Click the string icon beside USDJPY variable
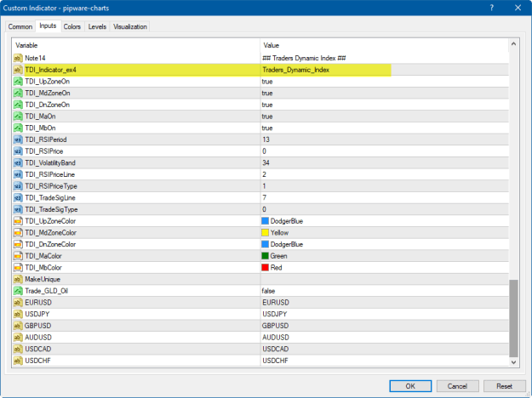Screen dimensions: 532x398 18,315
